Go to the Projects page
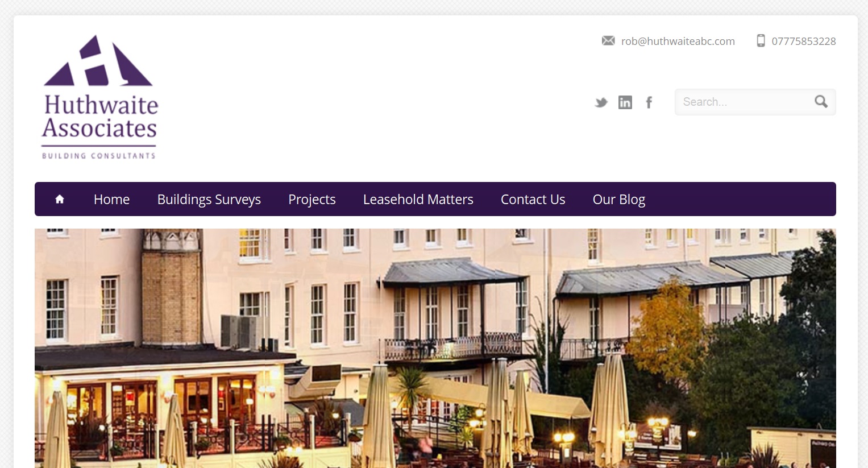This screenshot has width=868, height=468. coord(312,200)
